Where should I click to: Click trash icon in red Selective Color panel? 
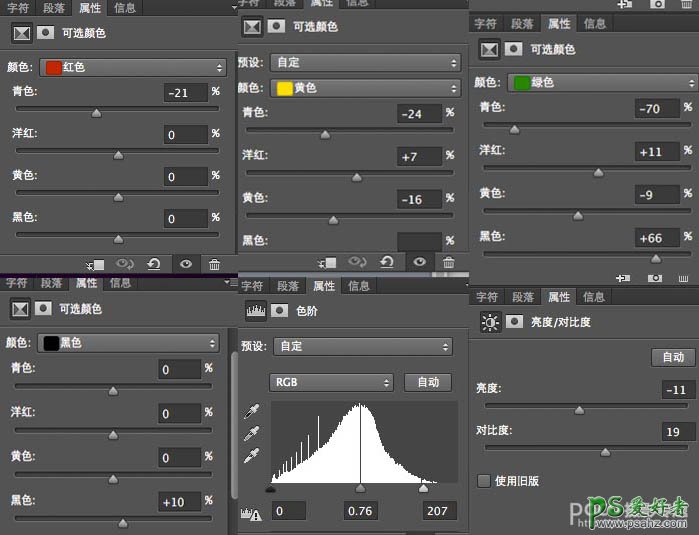pyautogui.click(x=214, y=264)
